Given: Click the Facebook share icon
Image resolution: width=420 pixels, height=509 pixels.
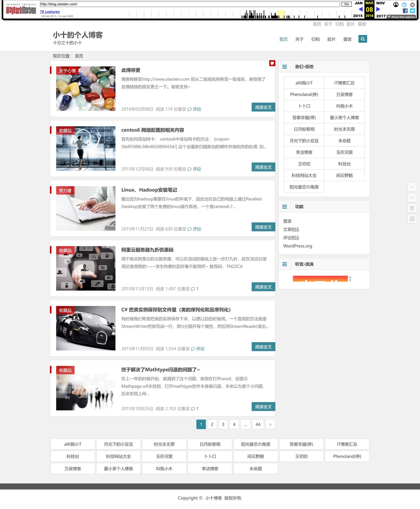Looking at the screenshot, I should [x=405, y=11].
